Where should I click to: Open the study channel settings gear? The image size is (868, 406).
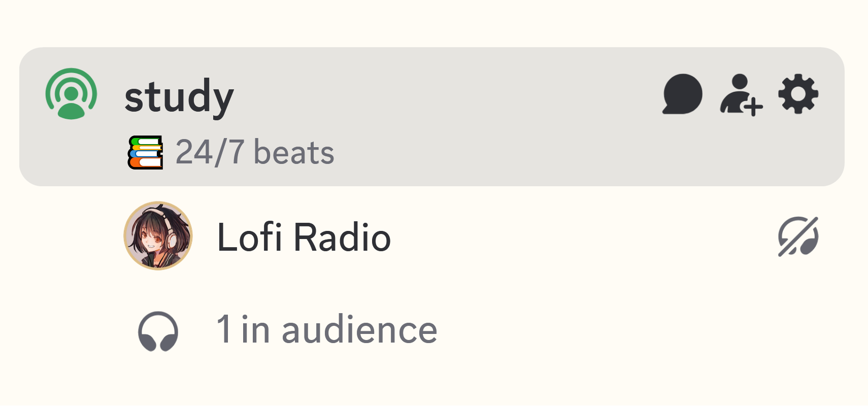coord(798,94)
